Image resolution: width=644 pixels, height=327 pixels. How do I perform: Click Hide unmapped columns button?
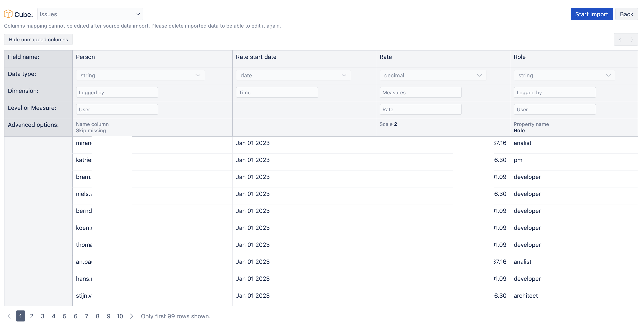38,39
